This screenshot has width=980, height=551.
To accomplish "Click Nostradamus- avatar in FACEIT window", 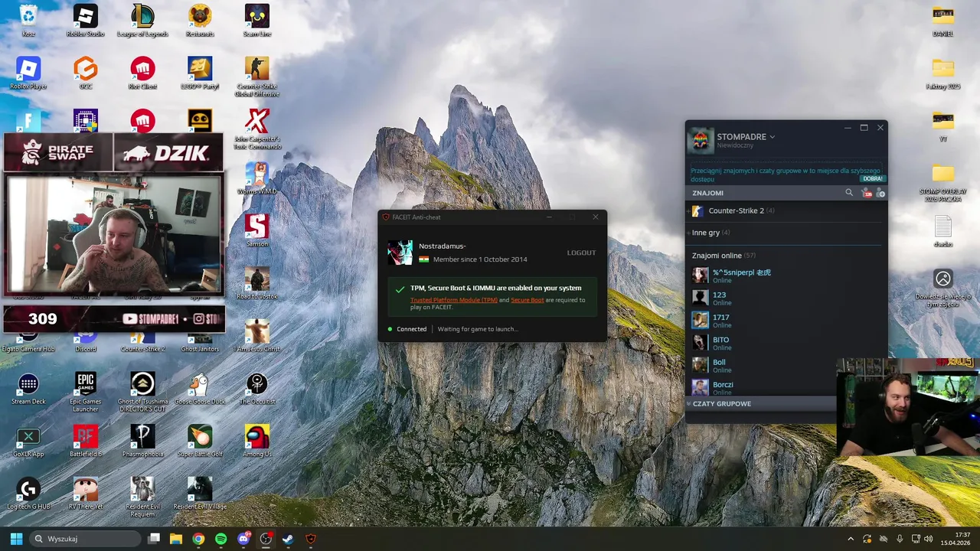I will click(400, 253).
